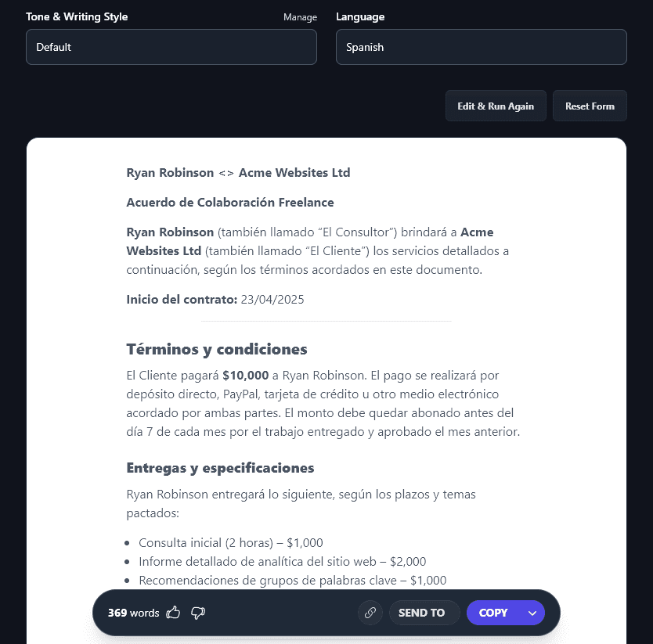The image size is (653, 644).
Task: Open the chevron next to the COPY button
Action: coord(532,613)
